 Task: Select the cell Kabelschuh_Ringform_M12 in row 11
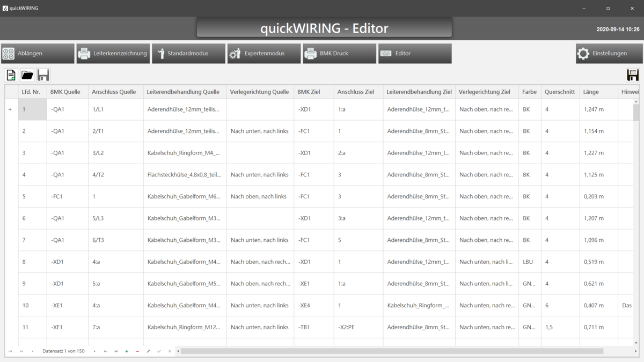tap(184, 327)
